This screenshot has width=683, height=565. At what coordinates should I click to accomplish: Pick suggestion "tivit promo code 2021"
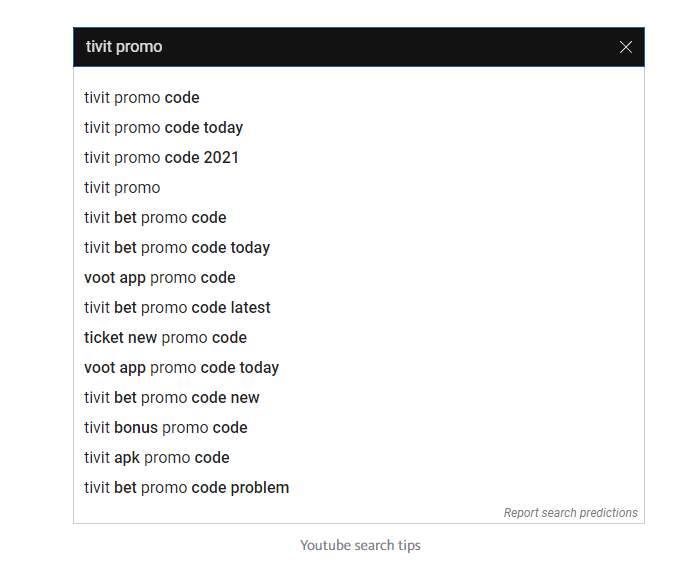tap(162, 158)
